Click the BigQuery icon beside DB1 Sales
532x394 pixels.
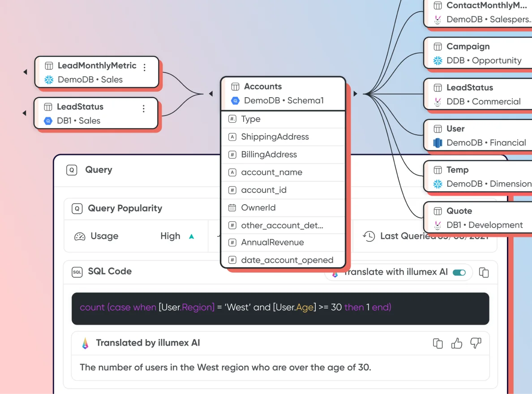(48, 121)
